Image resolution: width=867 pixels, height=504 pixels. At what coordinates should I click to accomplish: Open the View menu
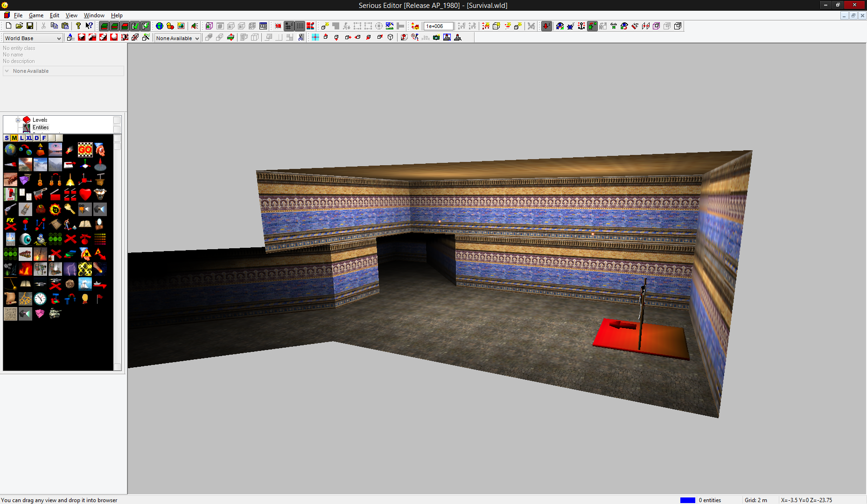pos(71,15)
